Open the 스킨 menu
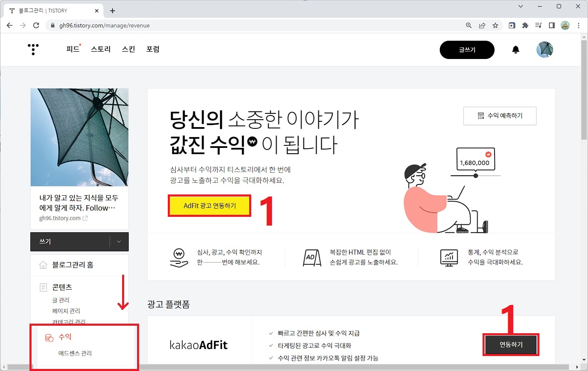588x371 pixels. tap(128, 49)
